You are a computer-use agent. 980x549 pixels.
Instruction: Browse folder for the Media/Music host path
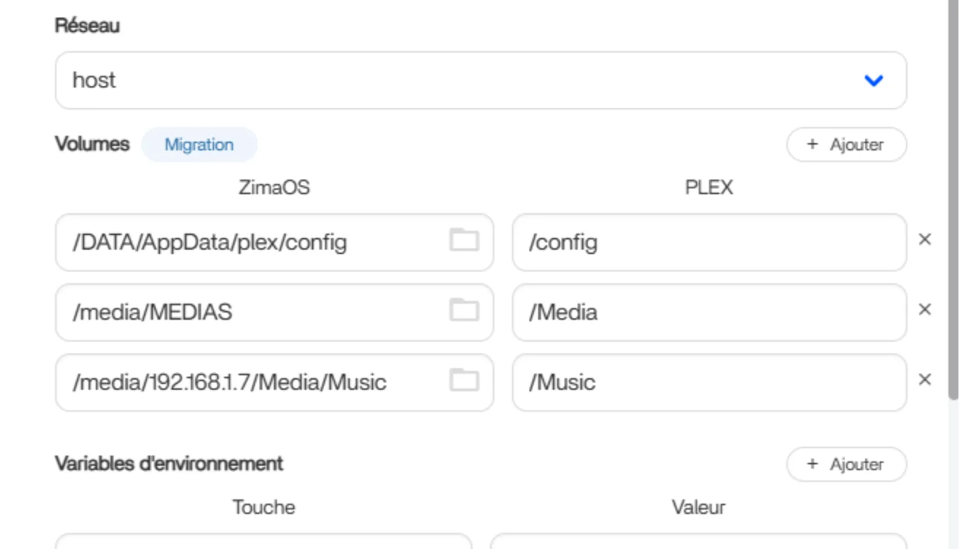[x=464, y=380]
